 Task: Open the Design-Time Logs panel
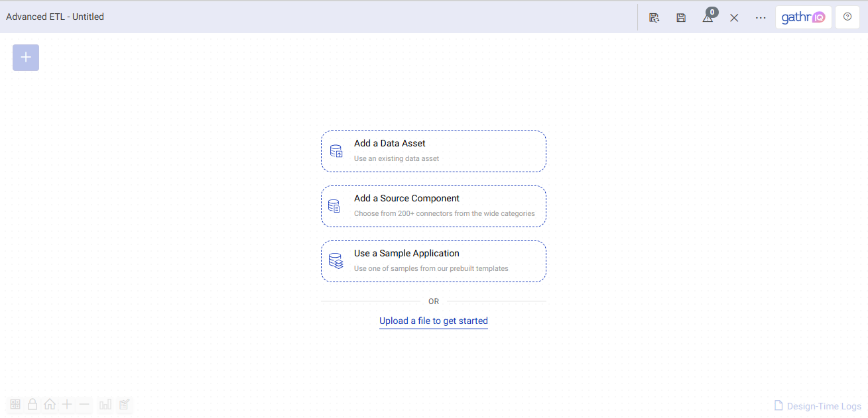click(818, 406)
